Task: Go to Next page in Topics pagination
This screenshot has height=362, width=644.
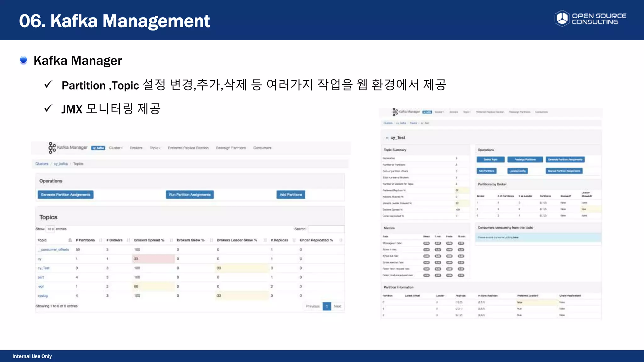Action: 337,306
